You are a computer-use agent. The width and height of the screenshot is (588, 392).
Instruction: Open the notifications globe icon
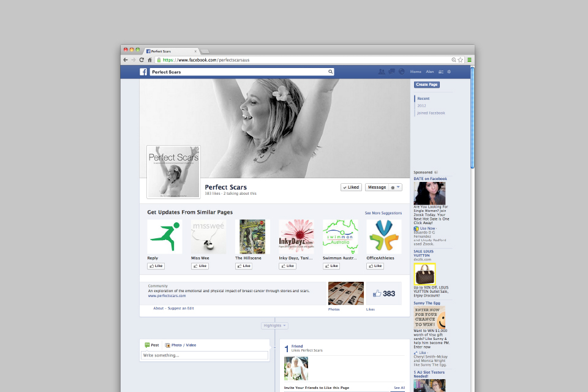pyautogui.click(x=401, y=72)
